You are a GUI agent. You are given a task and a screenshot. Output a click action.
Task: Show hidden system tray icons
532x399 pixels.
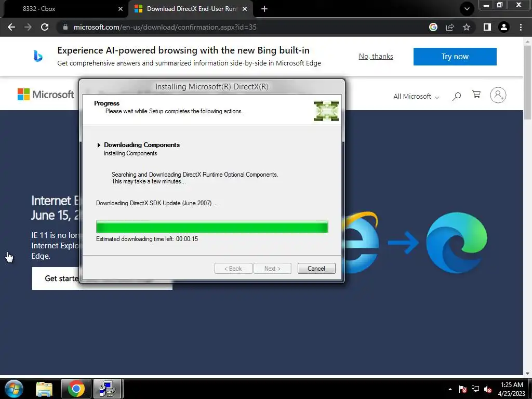point(450,389)
